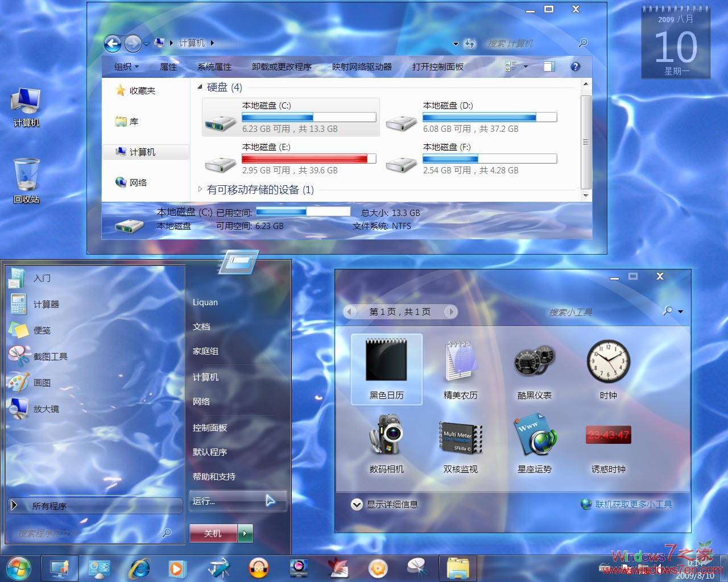Click the 联机获取更多小工具 link
The width and height of the screenshot is (728, 582).
point(633,504)
